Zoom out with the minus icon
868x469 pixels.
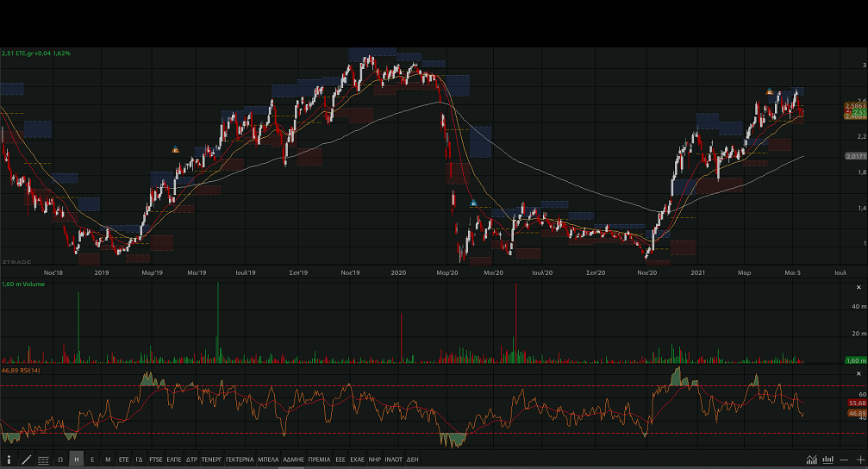(x=845, y=460)
